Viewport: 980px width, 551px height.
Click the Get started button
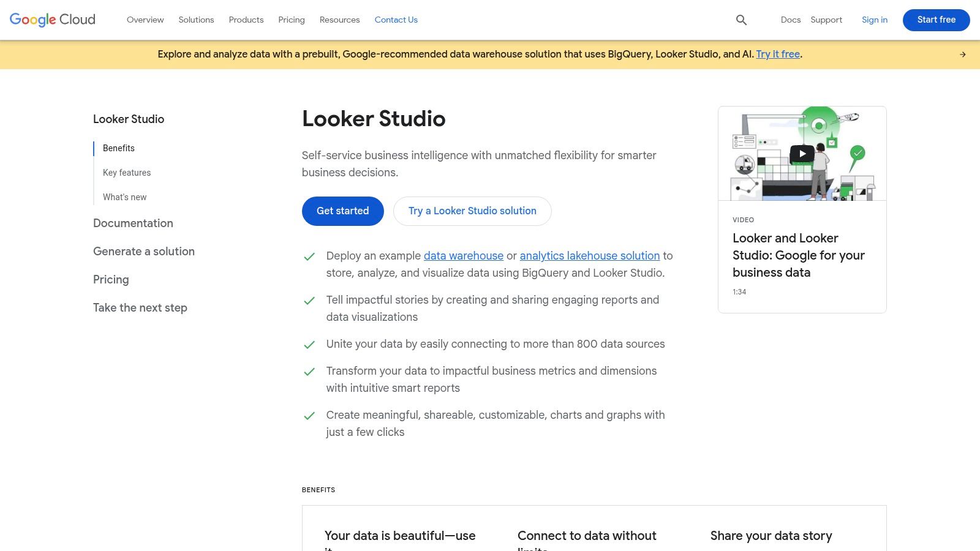[x=342, y=211]
